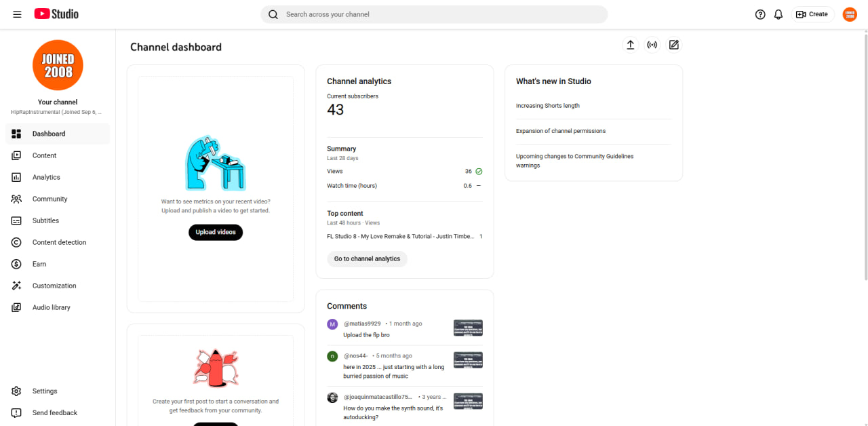
Task: Click the page's vertical scrollbar
Action: [865, 155]
